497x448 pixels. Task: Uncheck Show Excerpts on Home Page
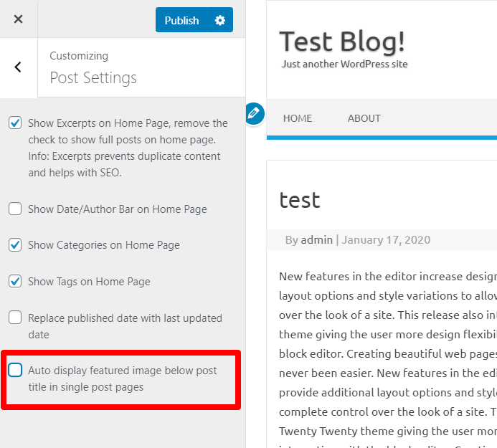(15, 123)
